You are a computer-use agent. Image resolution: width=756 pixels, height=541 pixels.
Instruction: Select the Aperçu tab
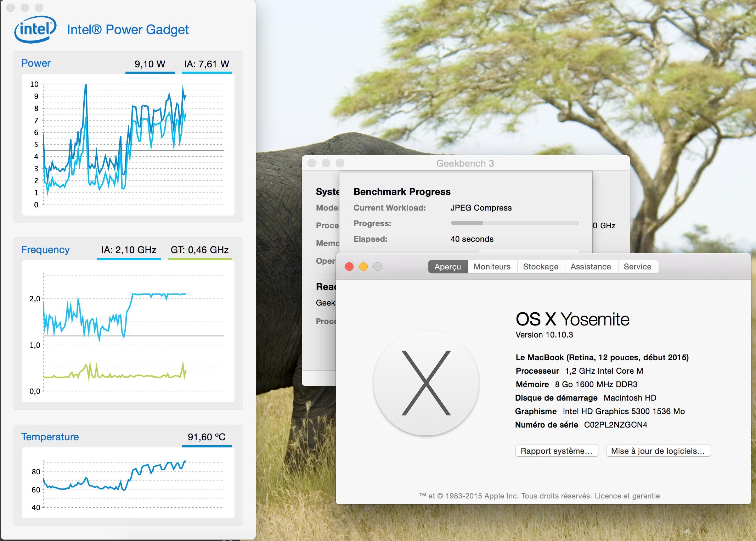coord(448,267)
